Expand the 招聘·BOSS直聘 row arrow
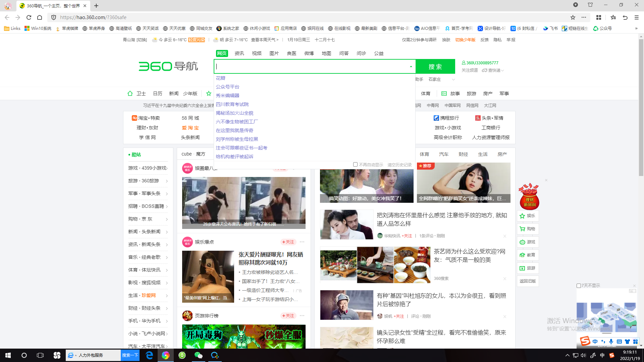644x362 pixels. coord(167,206)
